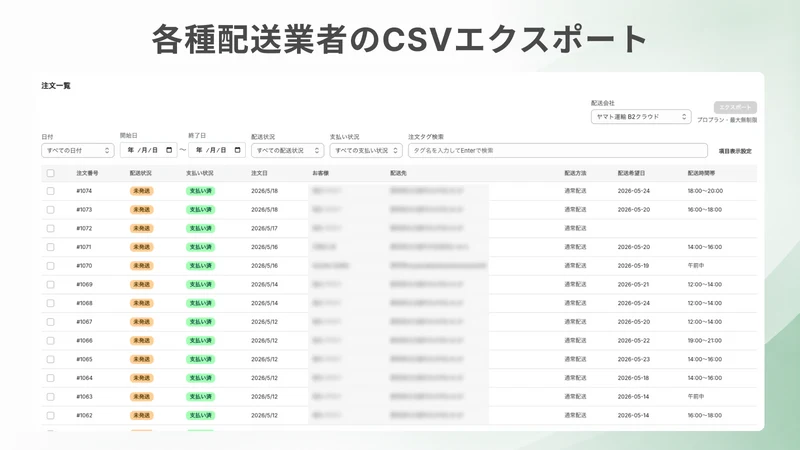Check the box for order #1074
Image resolution: width=800 pixels, height=450 pixels.
click(x=51, y=191)
